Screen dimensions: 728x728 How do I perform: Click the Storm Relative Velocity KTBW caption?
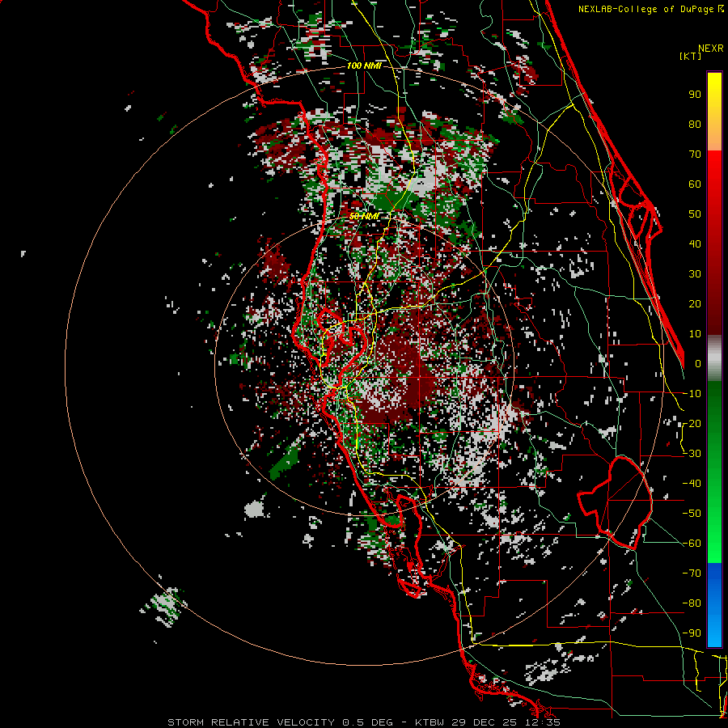(363, 722)
